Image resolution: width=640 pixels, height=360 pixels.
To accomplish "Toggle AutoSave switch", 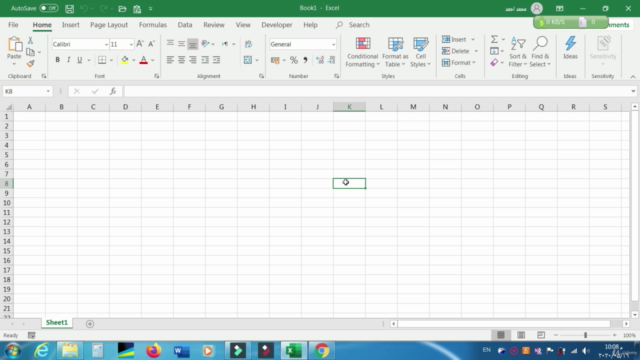I will coord(49,8).
